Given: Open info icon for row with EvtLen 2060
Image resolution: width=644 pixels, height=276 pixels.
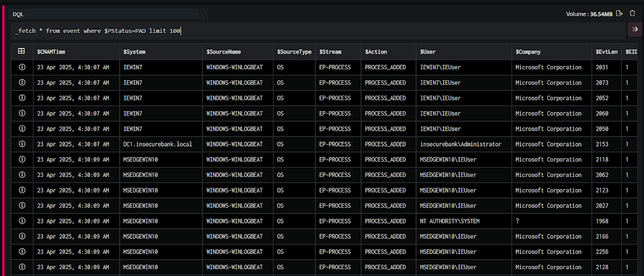Looking at the screenshot, I should 22,113.
